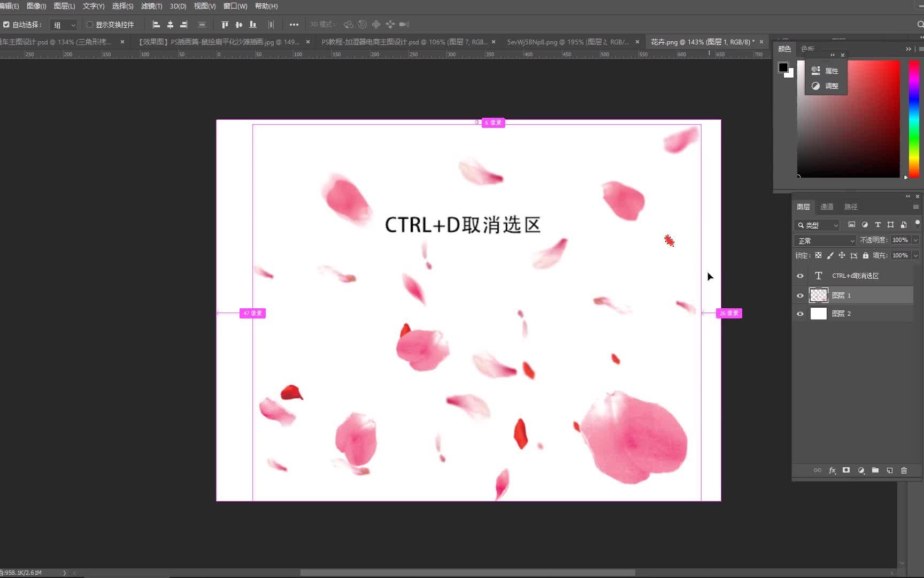
Task: Filter layers by shape layer icon
Action: (x=890, y=225)
